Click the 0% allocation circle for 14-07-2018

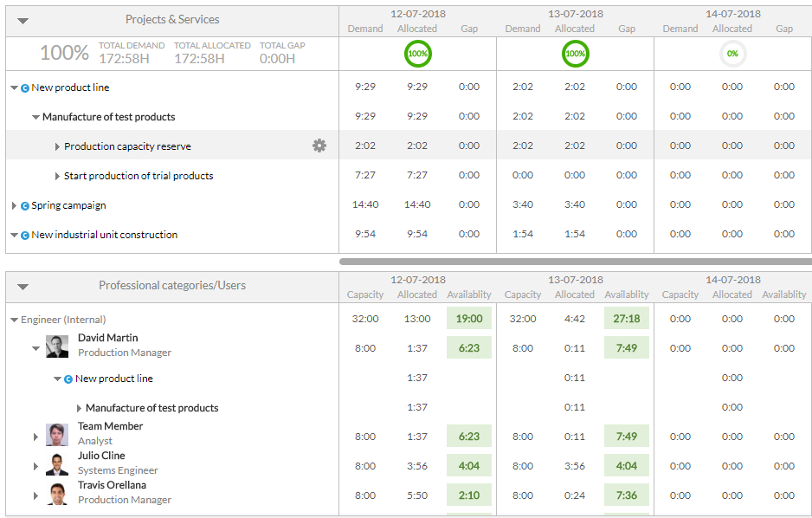732,54
